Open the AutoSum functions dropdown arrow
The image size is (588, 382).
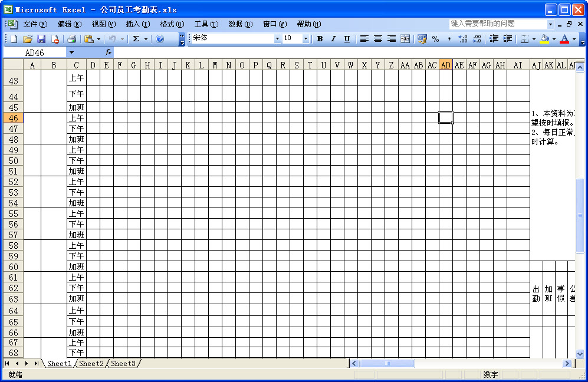(146, 39)
